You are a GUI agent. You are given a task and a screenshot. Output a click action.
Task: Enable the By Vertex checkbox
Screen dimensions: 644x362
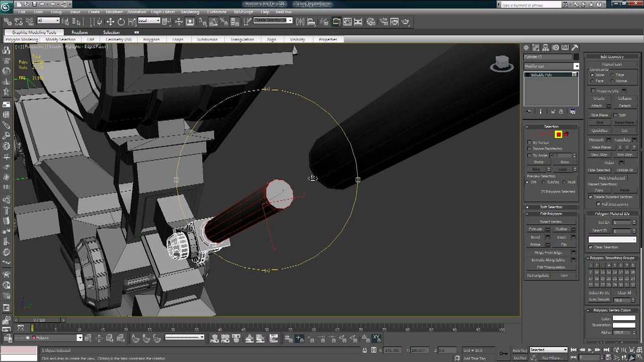(529, 143)
